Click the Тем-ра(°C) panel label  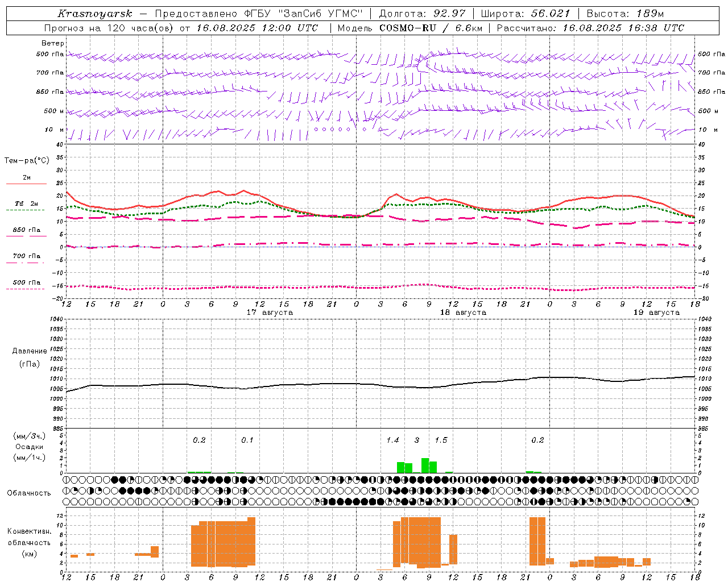pos(27,161)
